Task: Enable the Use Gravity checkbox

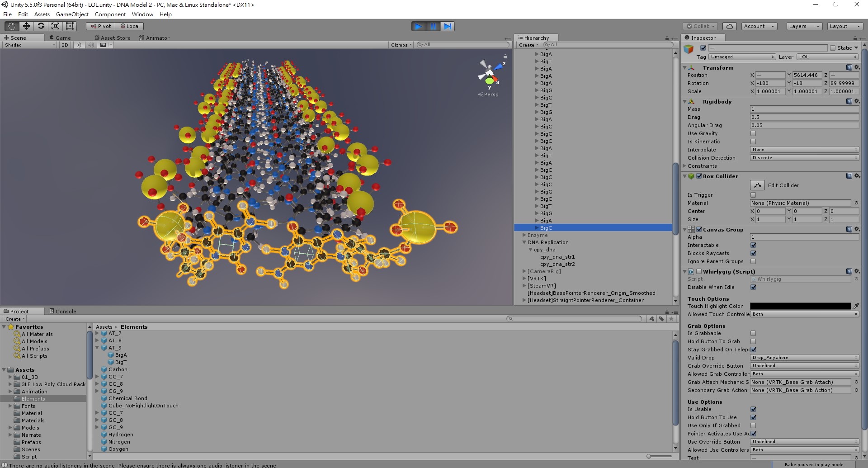Action: (x=753, y=133)
